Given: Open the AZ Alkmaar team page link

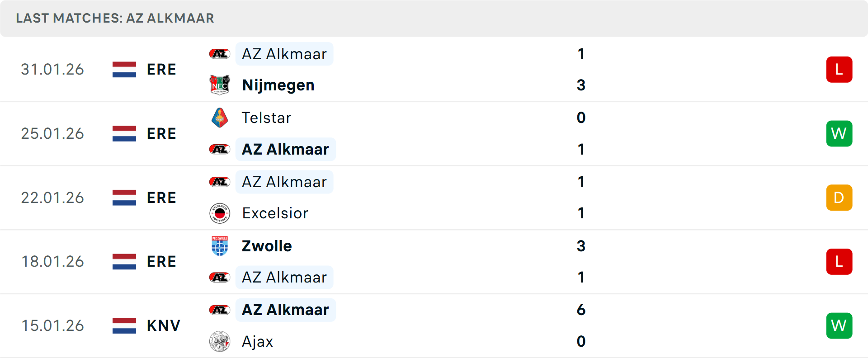Looking at the screenshot, I should point(284,54).
